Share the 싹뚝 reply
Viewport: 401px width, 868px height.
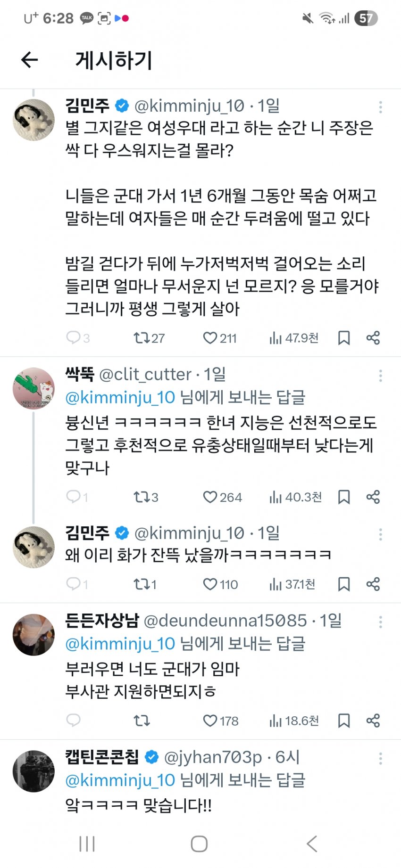pos(373,497)
